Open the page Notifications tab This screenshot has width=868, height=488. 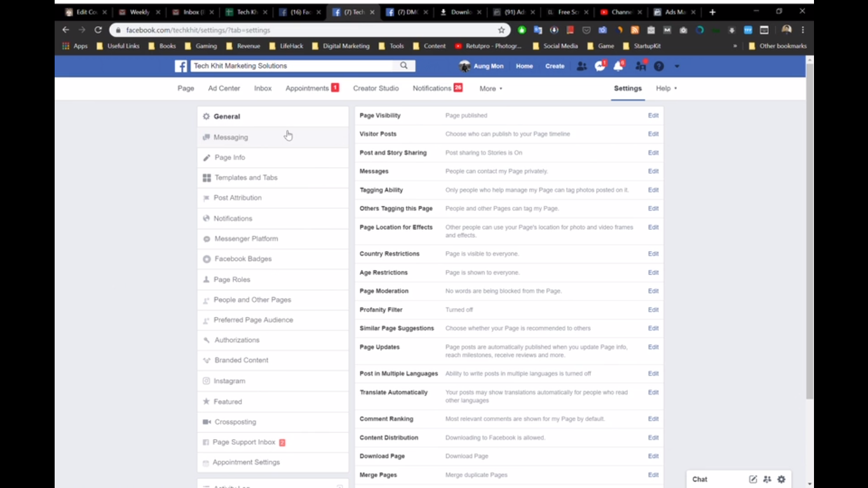pyautogui.click(x=437, y=88)
